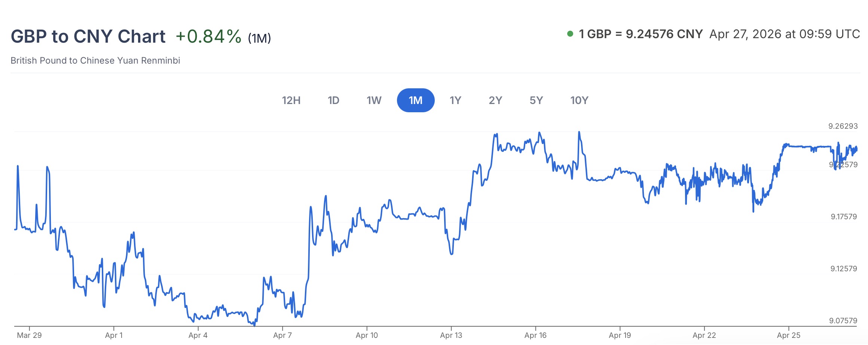
Task: Show the 1W chart view
Action: [374, 100]
